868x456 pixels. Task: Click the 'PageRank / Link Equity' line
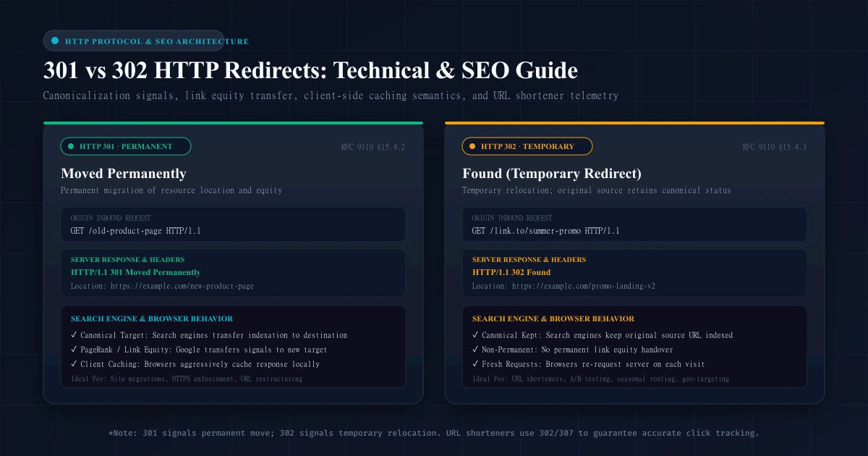coord(198,350)
